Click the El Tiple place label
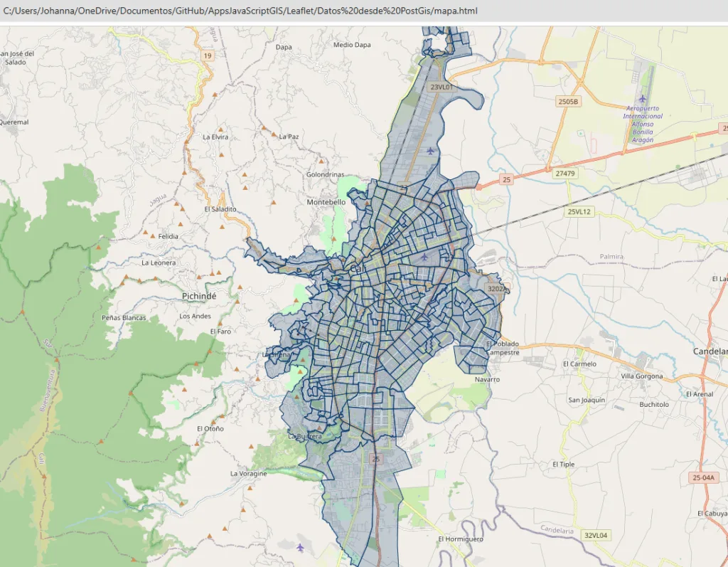This screenshot has width=728, height=567. point(563,465)
